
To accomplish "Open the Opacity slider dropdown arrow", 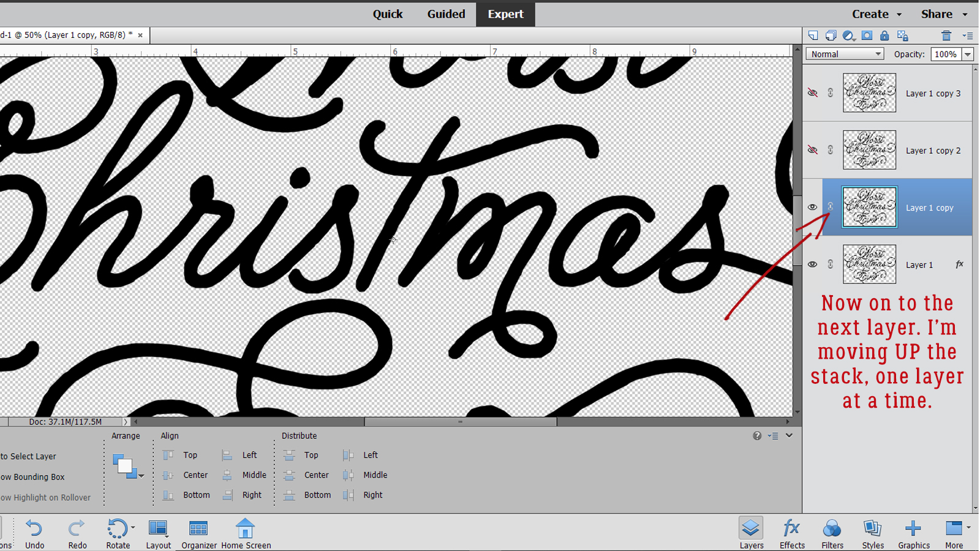I will pyautogui.click(x=968, y=54).
